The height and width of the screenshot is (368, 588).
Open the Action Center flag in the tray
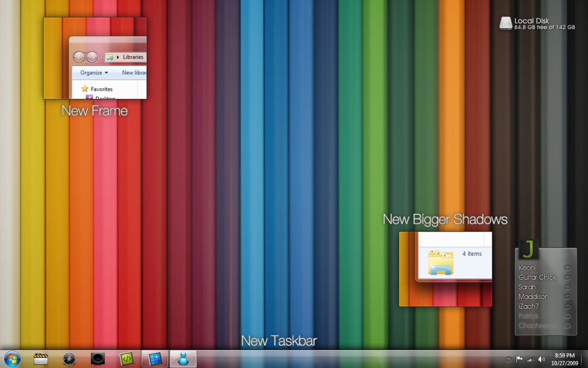pyautogui.click(x=518, y=359)
